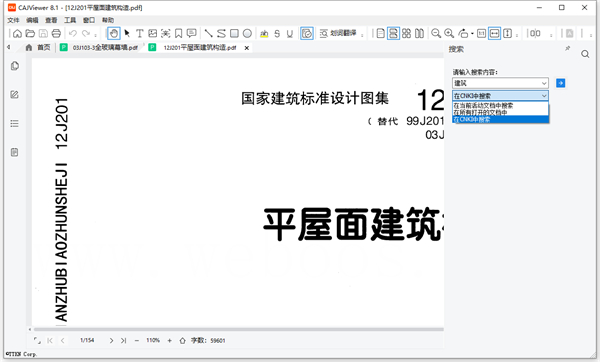Open the thumbnails panel in left sidebar
The width and height of the screenshot is (600, 362).
[x=15, y=66]
